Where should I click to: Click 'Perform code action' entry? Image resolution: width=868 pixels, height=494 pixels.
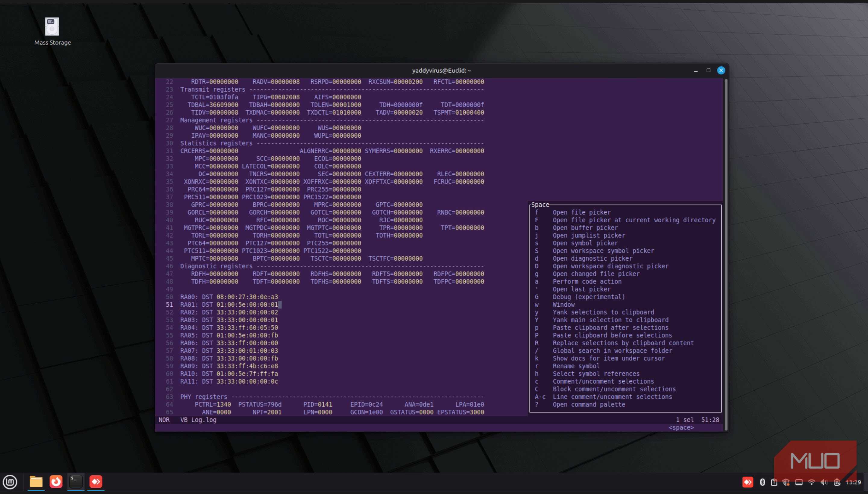pos(587,282)
